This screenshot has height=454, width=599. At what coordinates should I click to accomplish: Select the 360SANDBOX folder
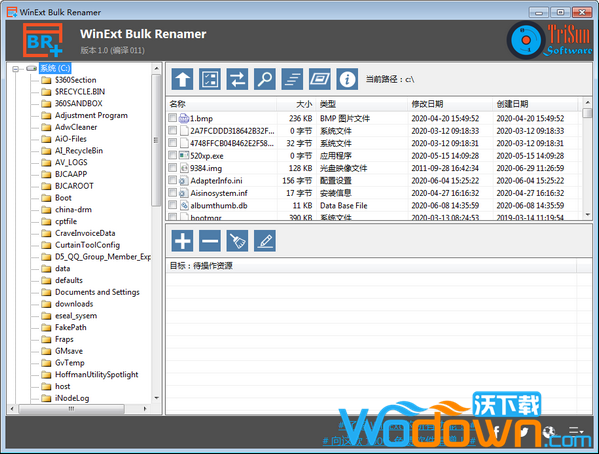click(x=79, y=104)
